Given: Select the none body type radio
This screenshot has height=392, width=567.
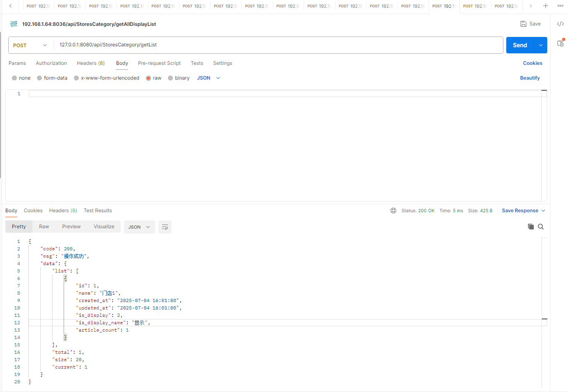Looking at the screenshot, I should pyautogui.click(x=15, y=78).
